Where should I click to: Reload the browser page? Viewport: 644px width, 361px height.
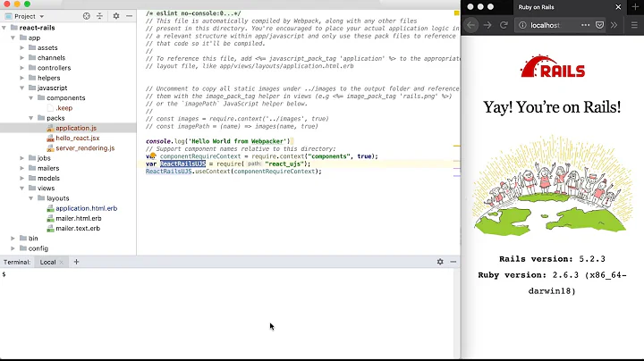coord(504,25)
